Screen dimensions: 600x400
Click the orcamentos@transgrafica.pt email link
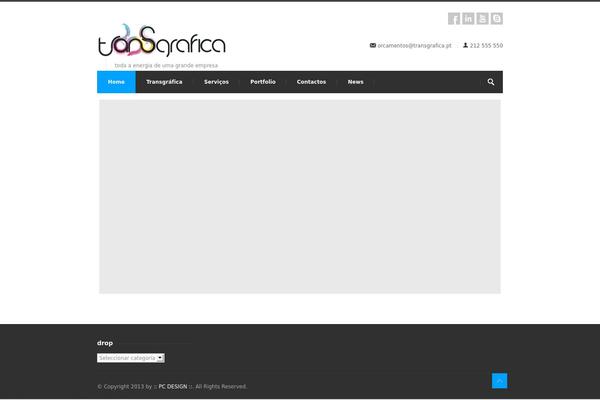[414, 46]
